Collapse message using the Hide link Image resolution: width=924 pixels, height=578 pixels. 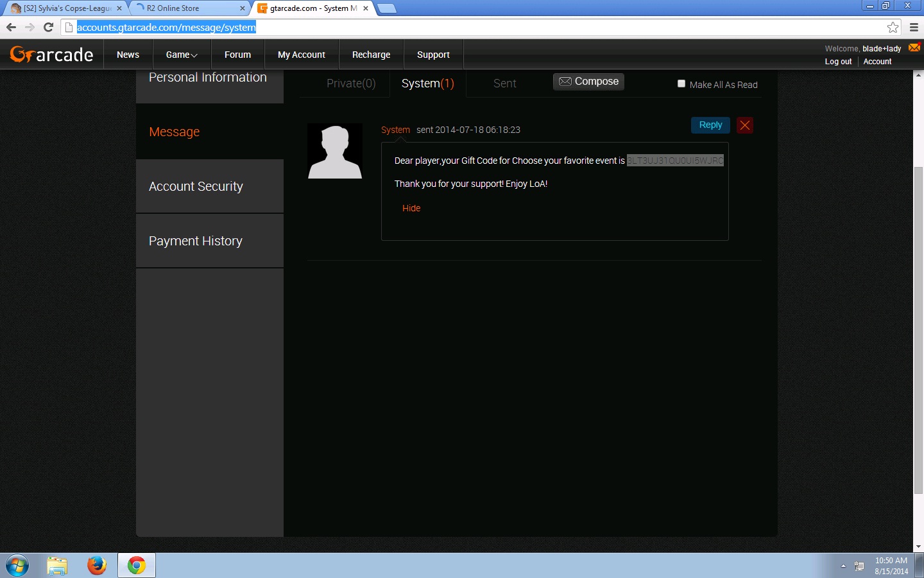pyautogui.click(x=411, y=208)
